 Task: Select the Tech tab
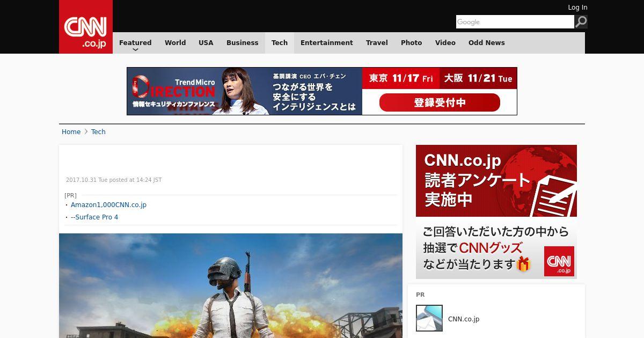click(x=280, y=43)
